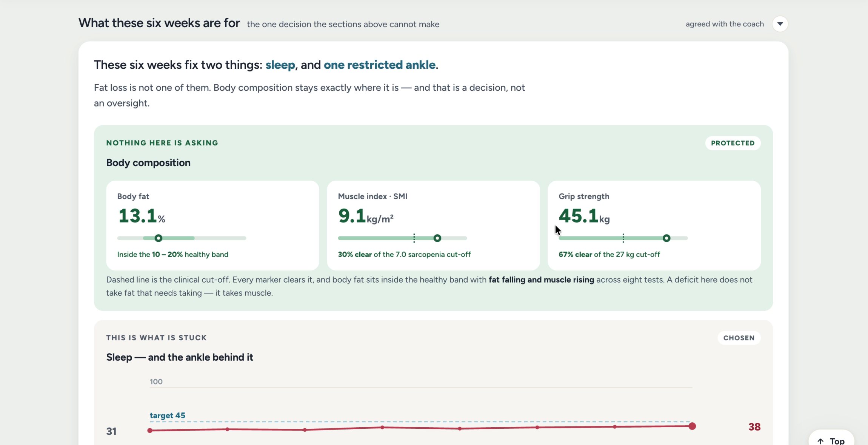Click the CHOSEN badge
The image size is (868, 445).
(739, 338)
